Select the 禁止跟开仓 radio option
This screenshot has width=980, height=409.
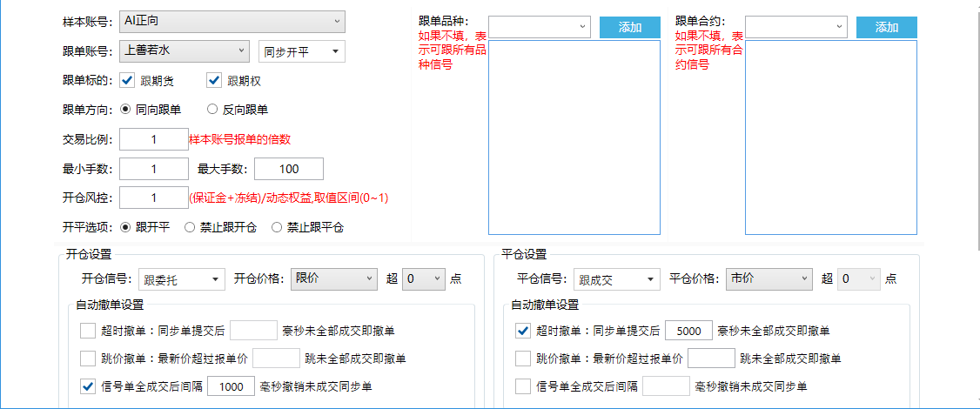point(190,228)
